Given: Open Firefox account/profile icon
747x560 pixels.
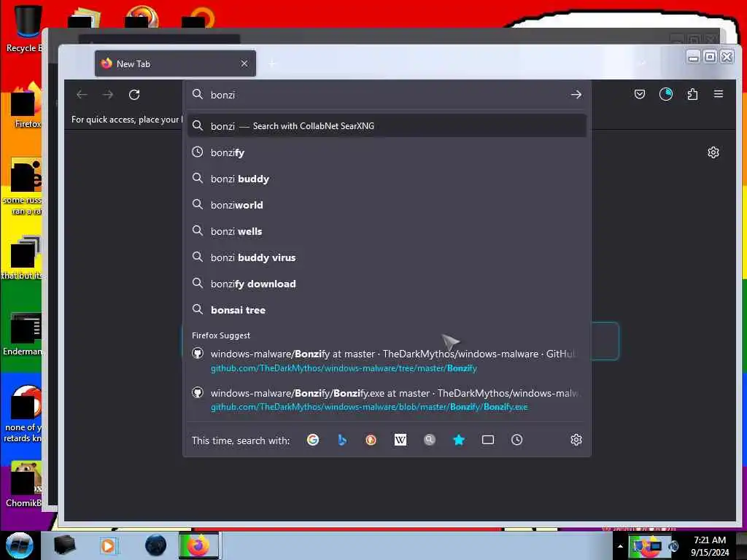Looking at the screenshot, I should point(665,94).
